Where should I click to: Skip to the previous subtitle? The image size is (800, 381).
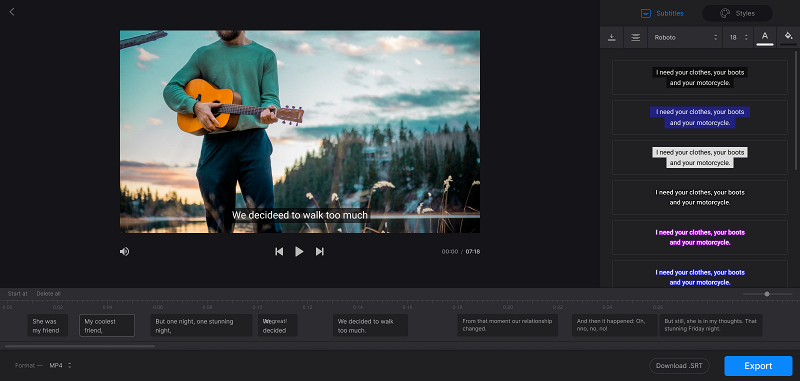(x=279, y=251)
